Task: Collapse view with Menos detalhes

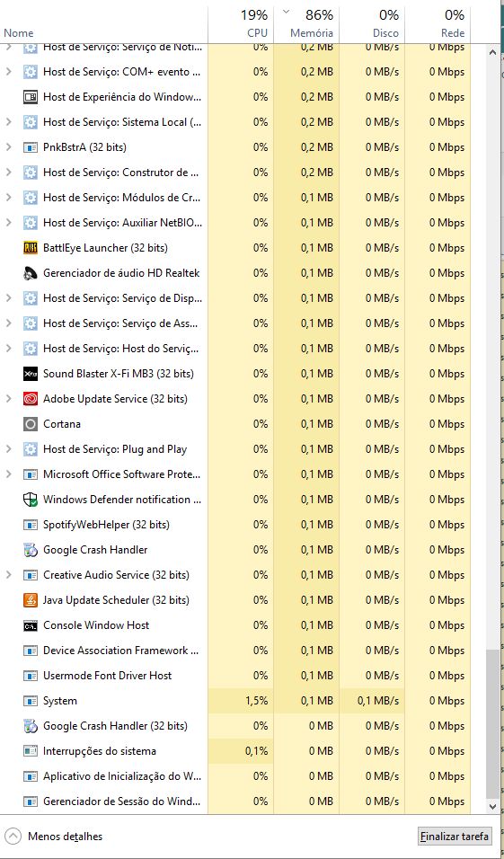Action: tap(54, 837)
